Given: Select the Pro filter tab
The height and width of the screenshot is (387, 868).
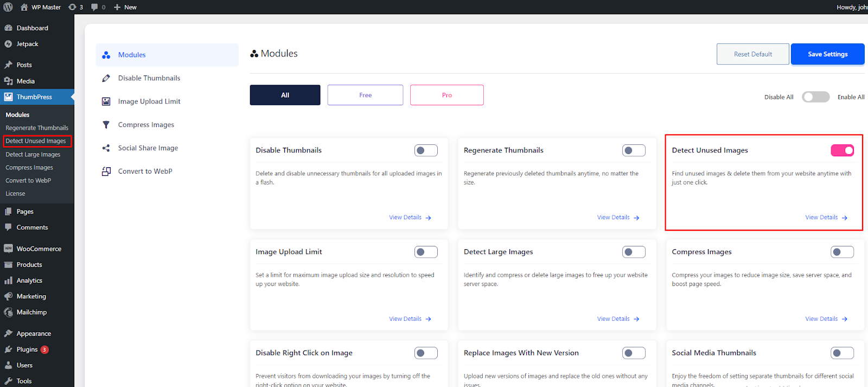Looking at the screenshot, I should [x=446, y=95].
